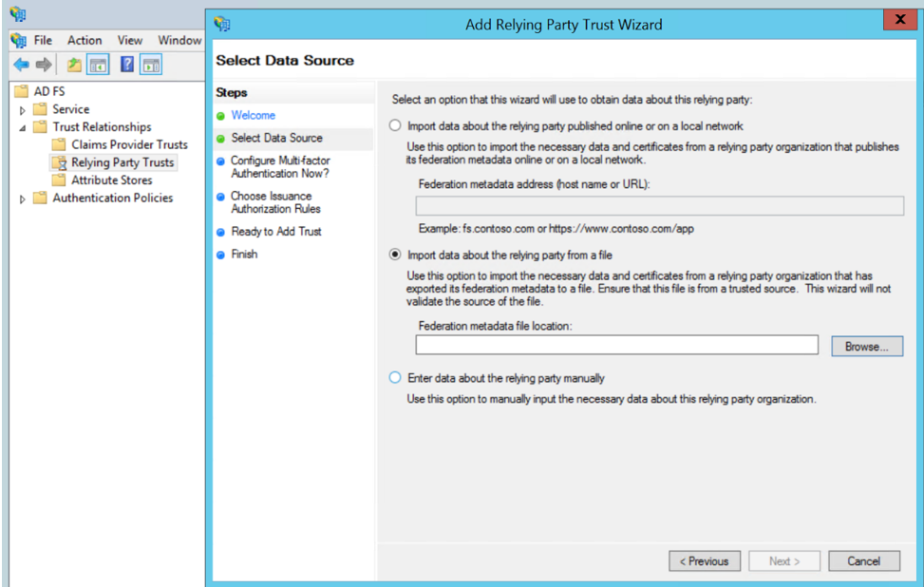Screen dimensions: 924x587
Task: Expand the Authentication Policies tree node
Action: (22, 199)
